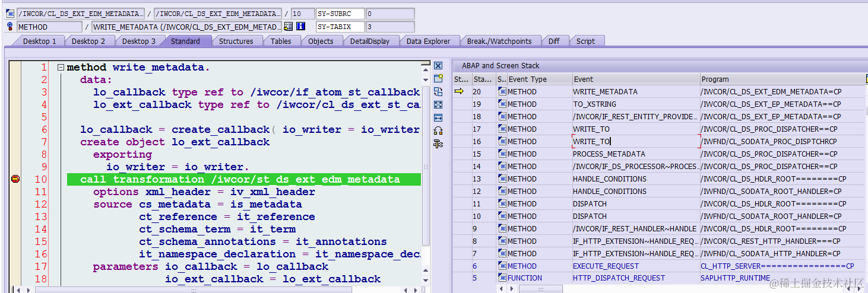
Task: Open the Script tab
Action: (585, 41)
